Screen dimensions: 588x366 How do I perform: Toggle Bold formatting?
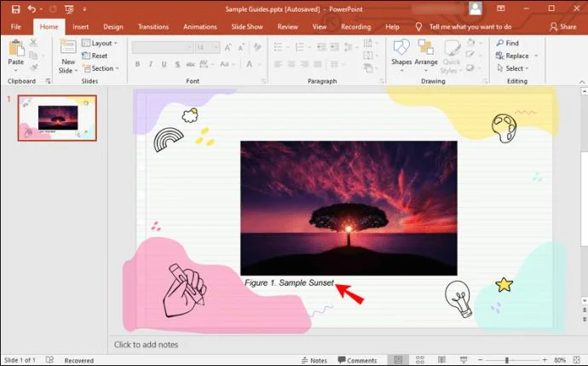pyautogui.click(x=137, y=64)
